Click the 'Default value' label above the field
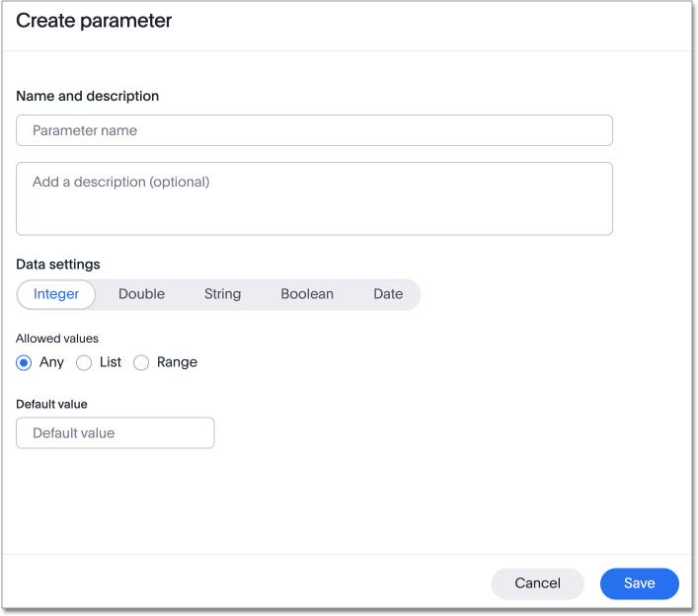 coord(51,404)
